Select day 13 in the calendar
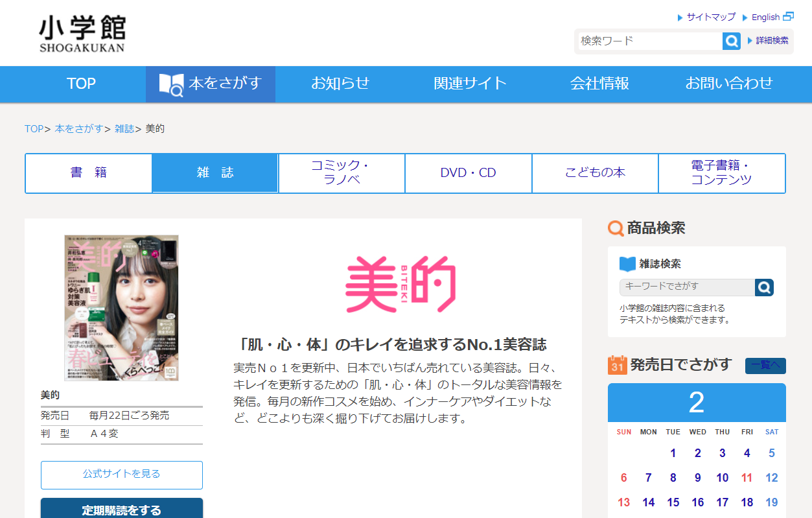The width and height of the screenshot is (812, 518). point(624,502)
